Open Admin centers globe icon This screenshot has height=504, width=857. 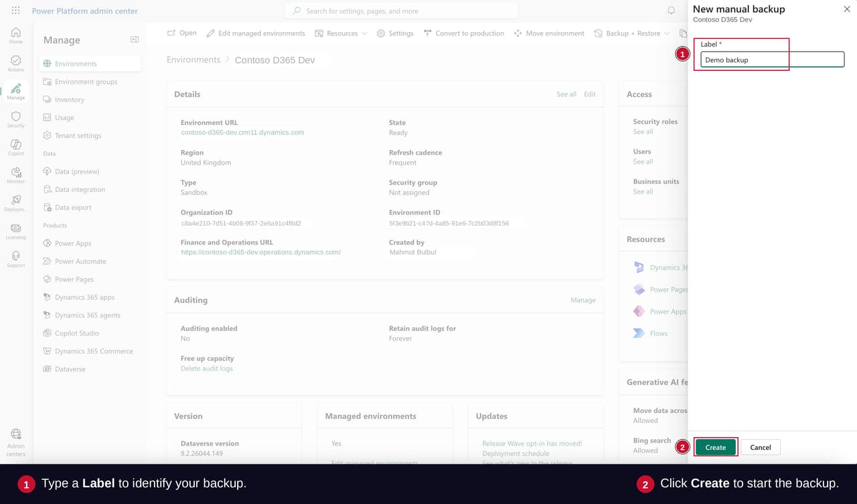[16, 442]
